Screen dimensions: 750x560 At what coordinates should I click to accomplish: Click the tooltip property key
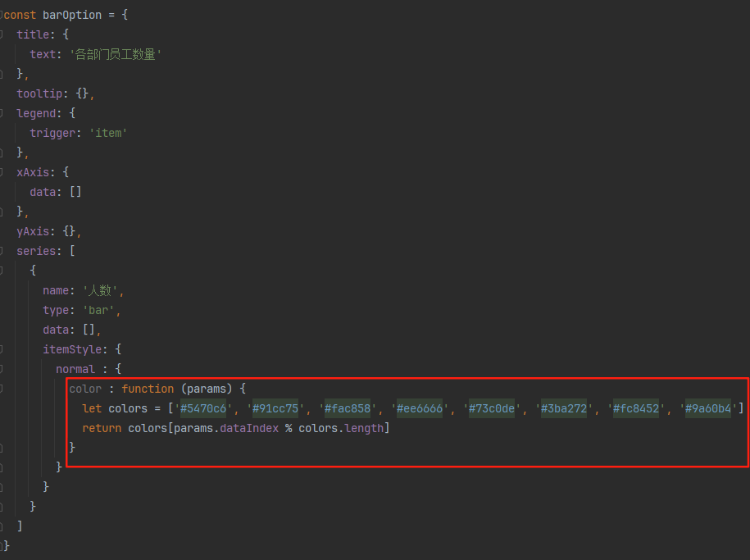click(x=39, y=93)
